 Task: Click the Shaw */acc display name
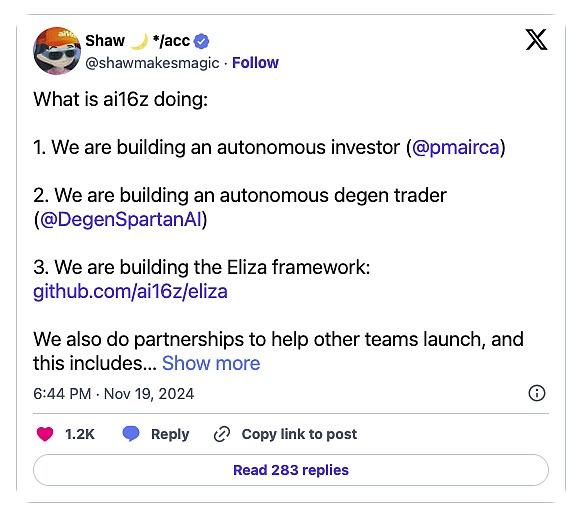pyautogui.click(x=137, y=41)
